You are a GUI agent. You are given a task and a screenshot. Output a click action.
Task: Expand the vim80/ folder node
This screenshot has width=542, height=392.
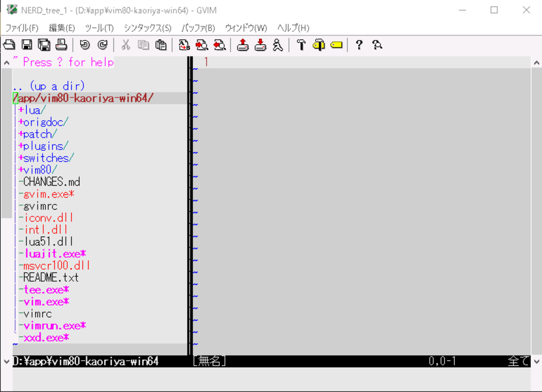click(x=37, y=170)
